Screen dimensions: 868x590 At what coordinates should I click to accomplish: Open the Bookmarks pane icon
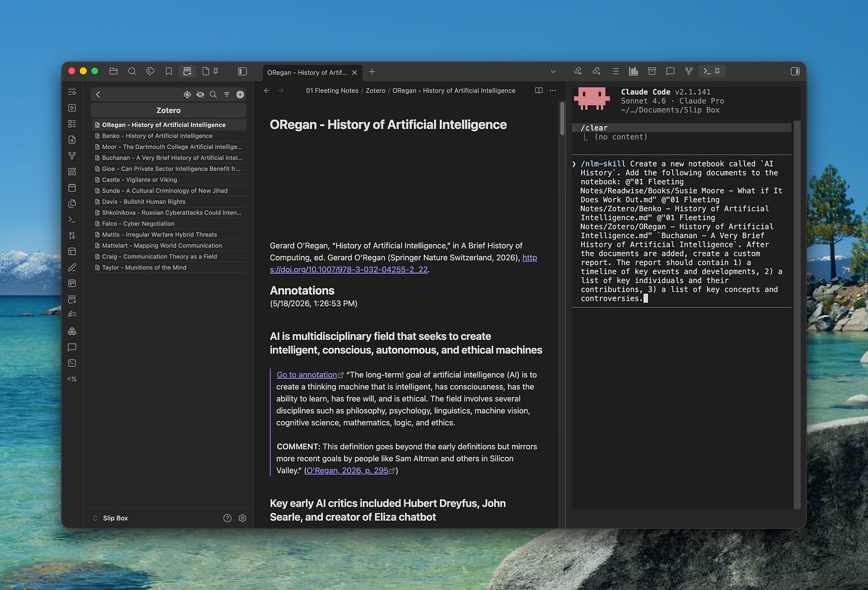pyautogui.click(x=169, y=72)
